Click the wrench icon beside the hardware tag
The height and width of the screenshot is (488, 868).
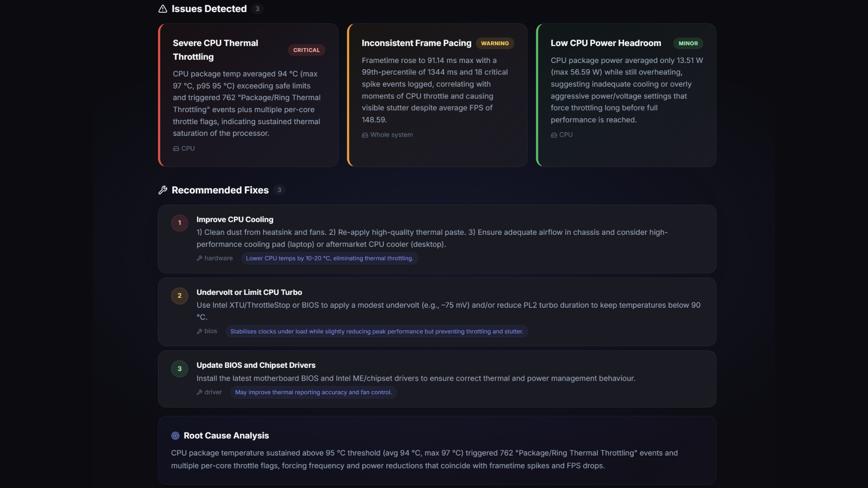(x=200, y=258)
